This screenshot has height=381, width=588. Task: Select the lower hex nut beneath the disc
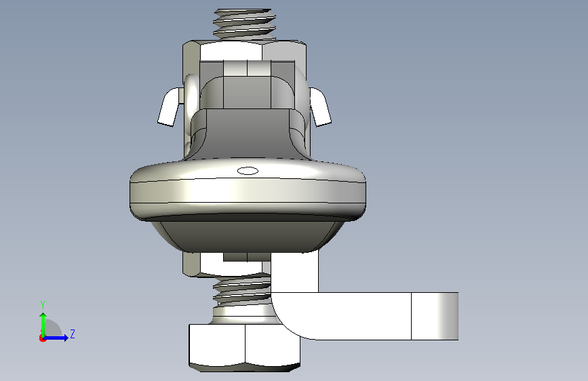(x=227, y=265)
